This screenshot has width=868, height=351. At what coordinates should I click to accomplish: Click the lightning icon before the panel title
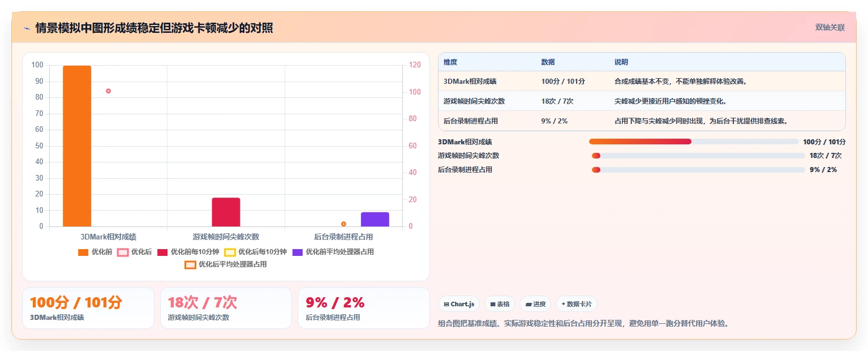pos(27,28)
